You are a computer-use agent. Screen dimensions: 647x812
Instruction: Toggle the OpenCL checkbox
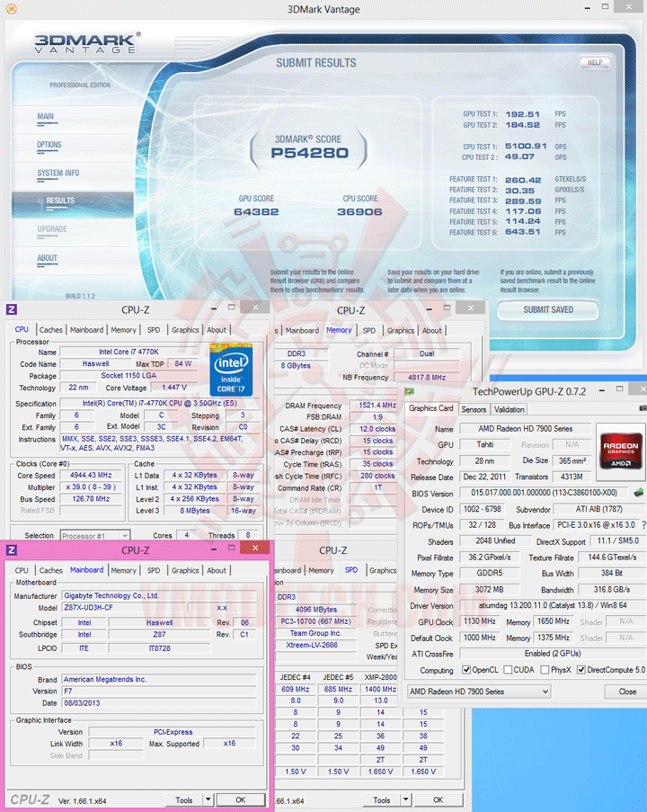pos(466,670)
